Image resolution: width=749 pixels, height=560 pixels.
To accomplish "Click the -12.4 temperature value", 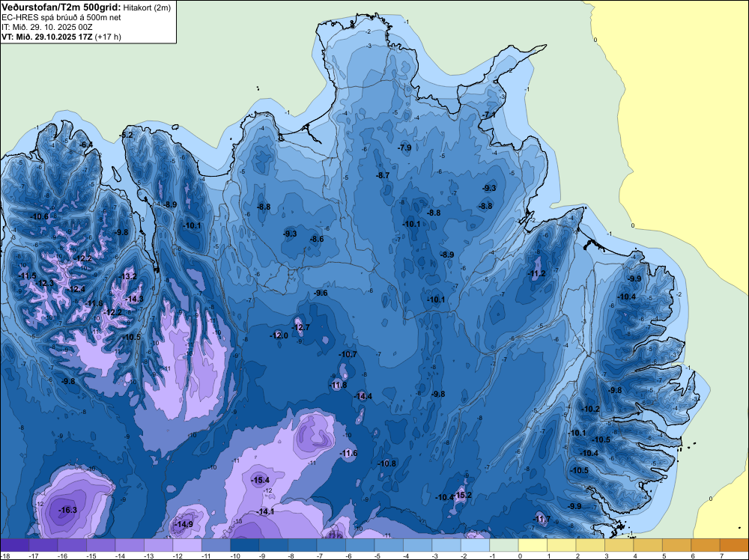I will tap(76, 289).
